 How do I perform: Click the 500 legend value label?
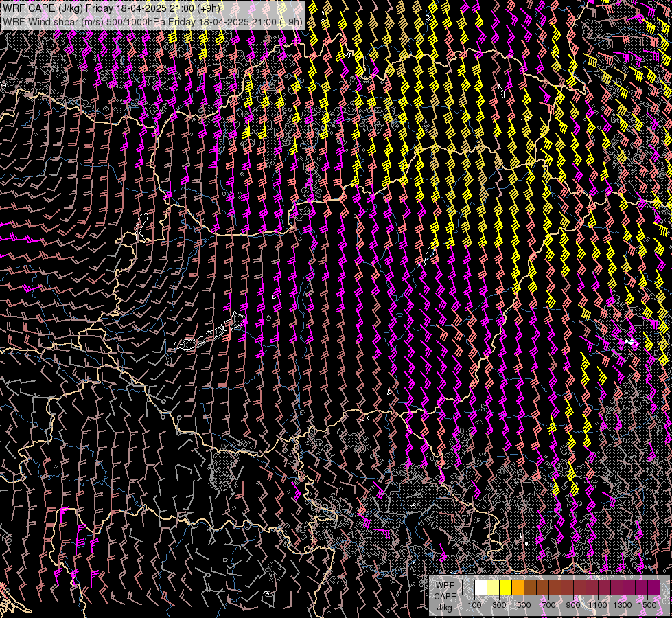(524, 605)
